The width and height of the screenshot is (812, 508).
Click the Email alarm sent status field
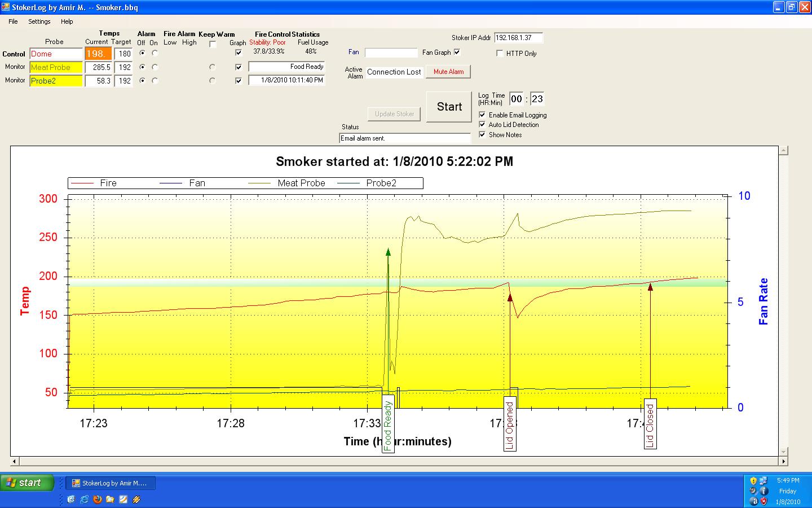click(x=405, y=138)
